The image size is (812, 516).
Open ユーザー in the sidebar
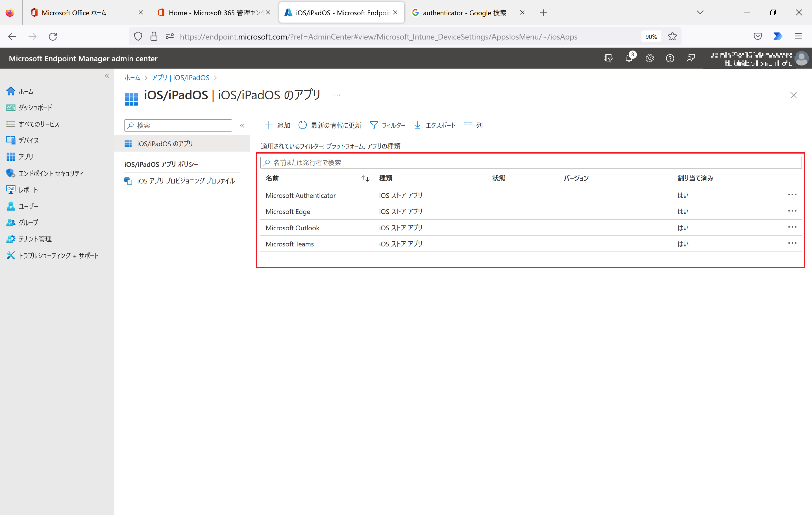click(x=22, y=207)
